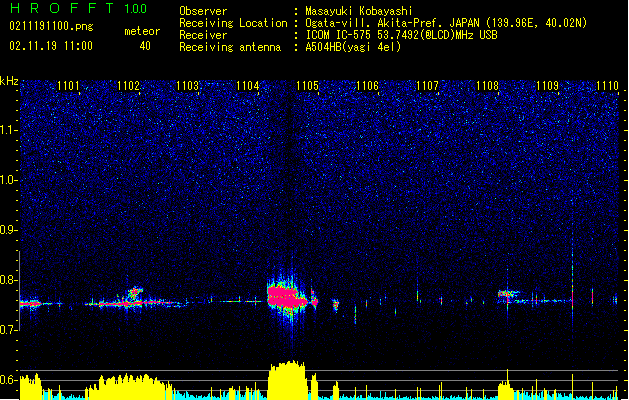Click the 0.6 frequency axis label

coord(9,380)
